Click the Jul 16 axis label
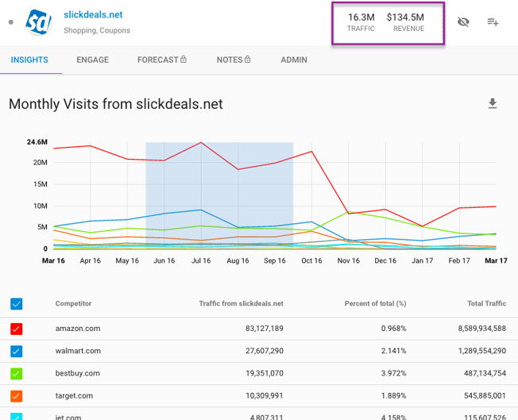The height and width of the screenshot is (420, 518). pyautogui.click(x=201, y=260)
